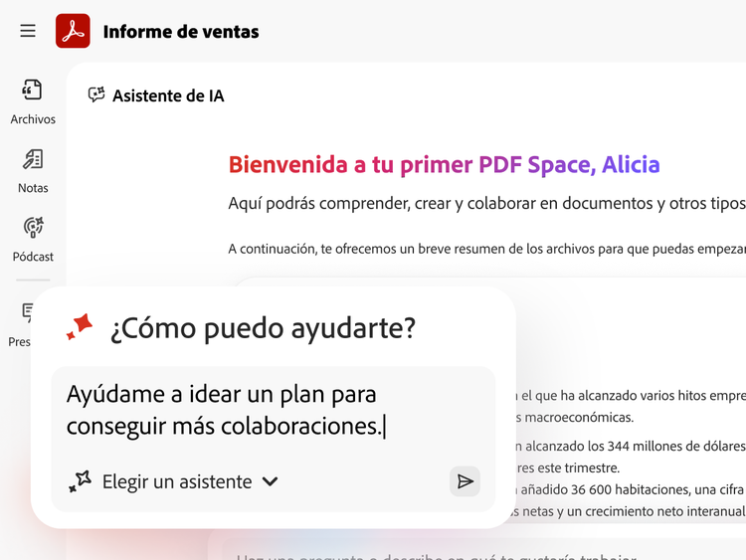Click the Pódcast label
Screen dimensions: 746x560
[x=33, y=257]
